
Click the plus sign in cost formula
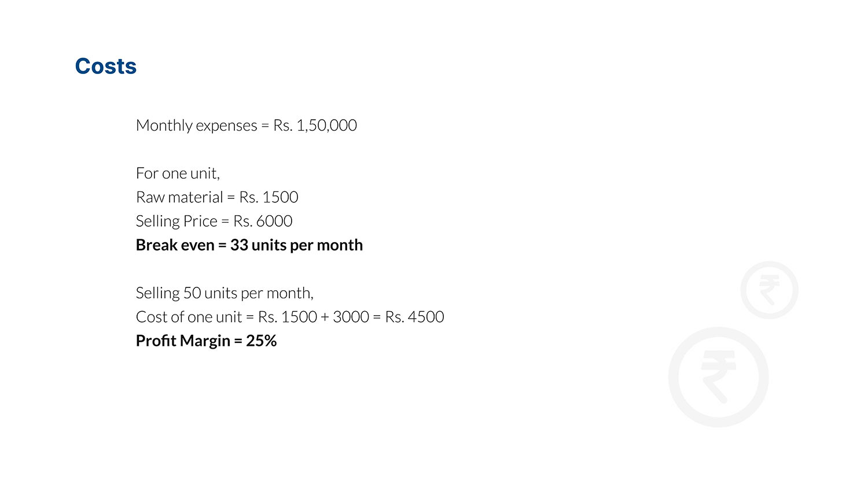click(325, 317)
